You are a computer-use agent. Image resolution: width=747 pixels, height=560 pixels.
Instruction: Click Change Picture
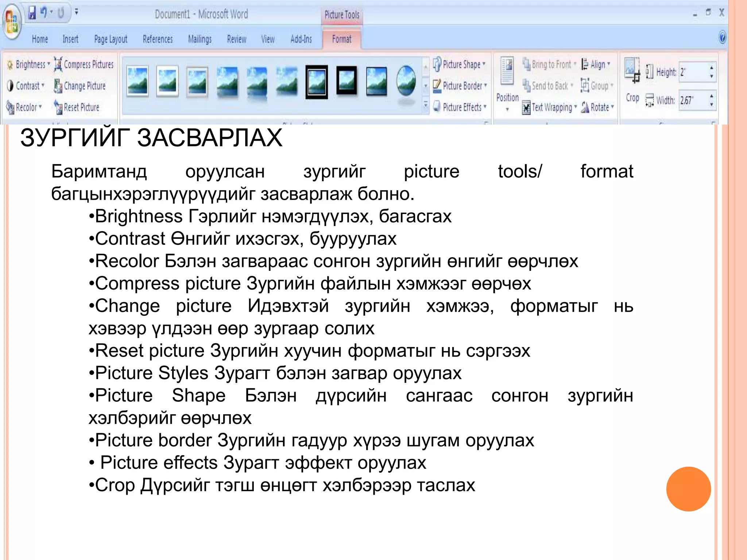click(80, 86)
